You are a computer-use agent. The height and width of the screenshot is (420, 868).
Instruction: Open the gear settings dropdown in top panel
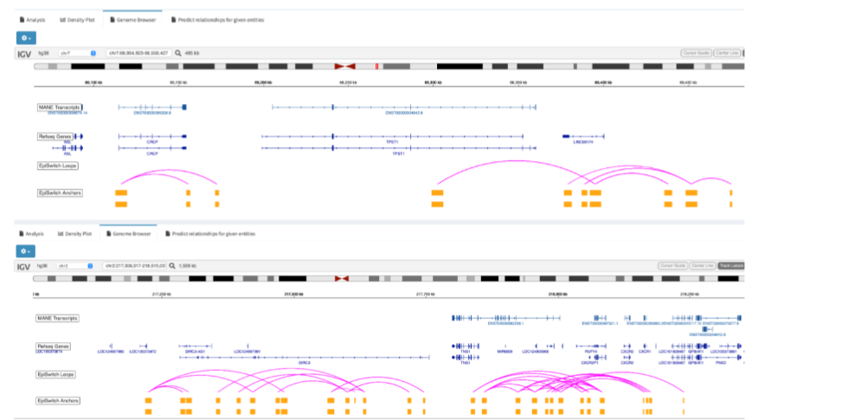pos(27,38)
